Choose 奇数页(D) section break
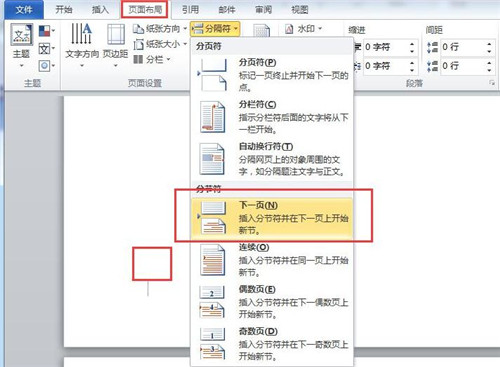This screenshot has width=500, height=367. coord(272,344)
